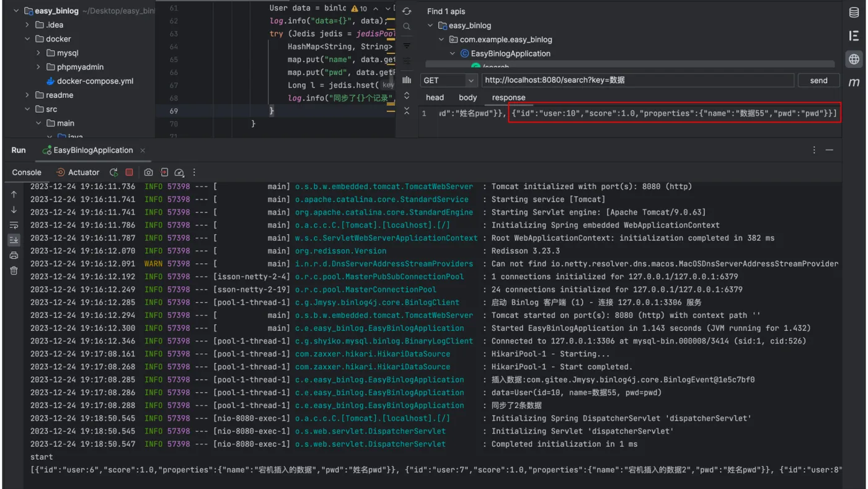This screenshot has width=868, height=489.
Task: Collapse the main folder
Action: (x=38, y=123)
